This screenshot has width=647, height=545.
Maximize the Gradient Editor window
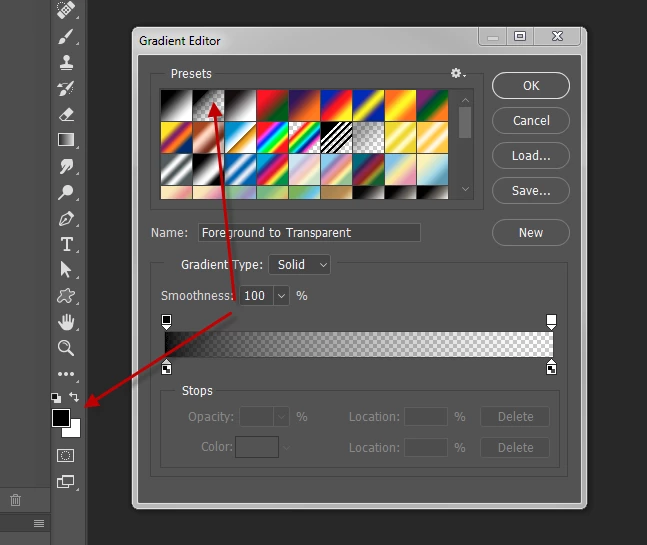520,36
